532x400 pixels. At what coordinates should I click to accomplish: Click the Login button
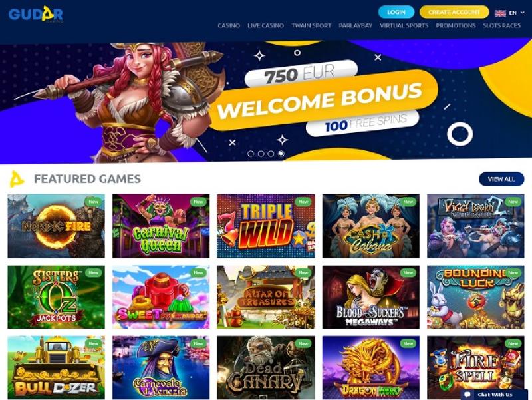point(396,12)
